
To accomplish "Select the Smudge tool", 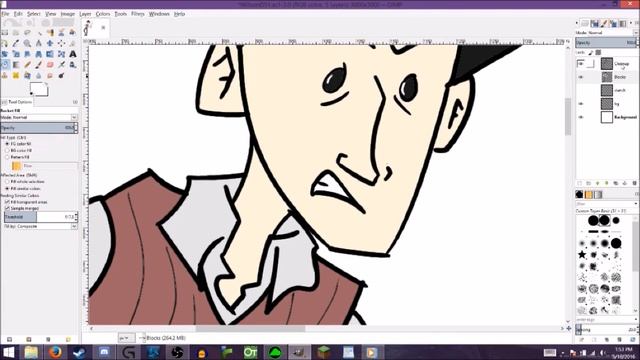I will [50, 76].
